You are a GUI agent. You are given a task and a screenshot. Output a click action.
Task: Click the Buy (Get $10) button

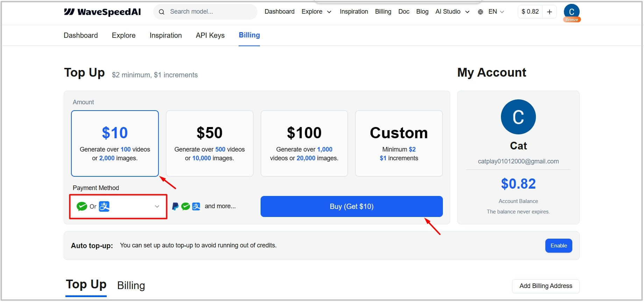[x=352, y=206]
